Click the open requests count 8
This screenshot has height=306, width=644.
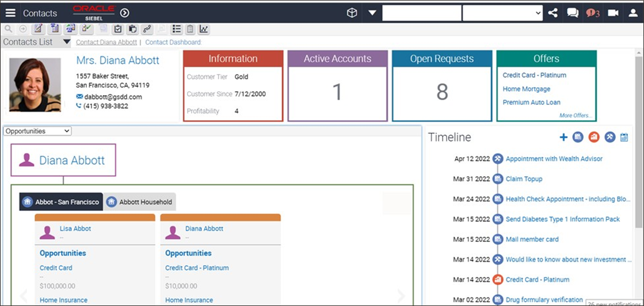click(442, 92)
